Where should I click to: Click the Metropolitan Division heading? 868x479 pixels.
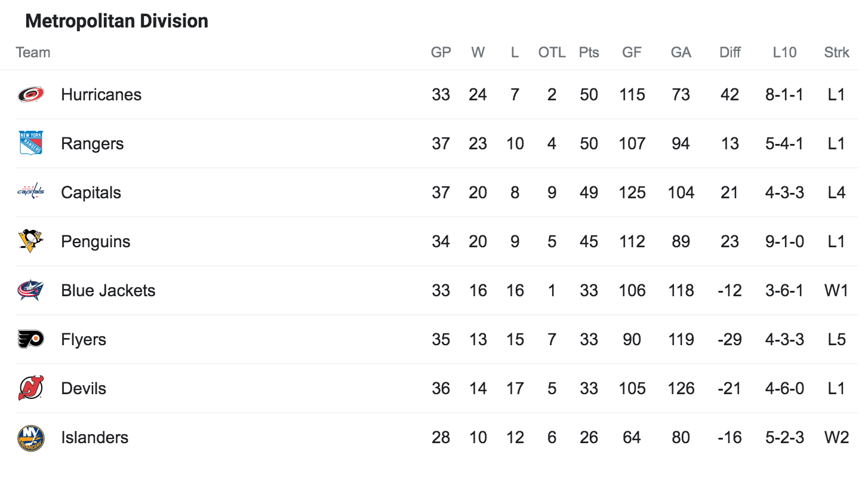[x=116, y=21]
